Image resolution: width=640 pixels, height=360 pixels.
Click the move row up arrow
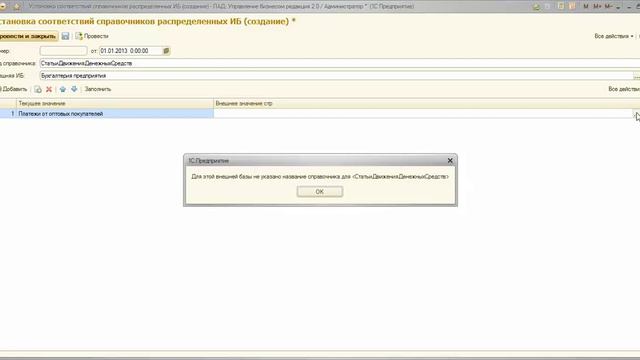coord(62,89)
